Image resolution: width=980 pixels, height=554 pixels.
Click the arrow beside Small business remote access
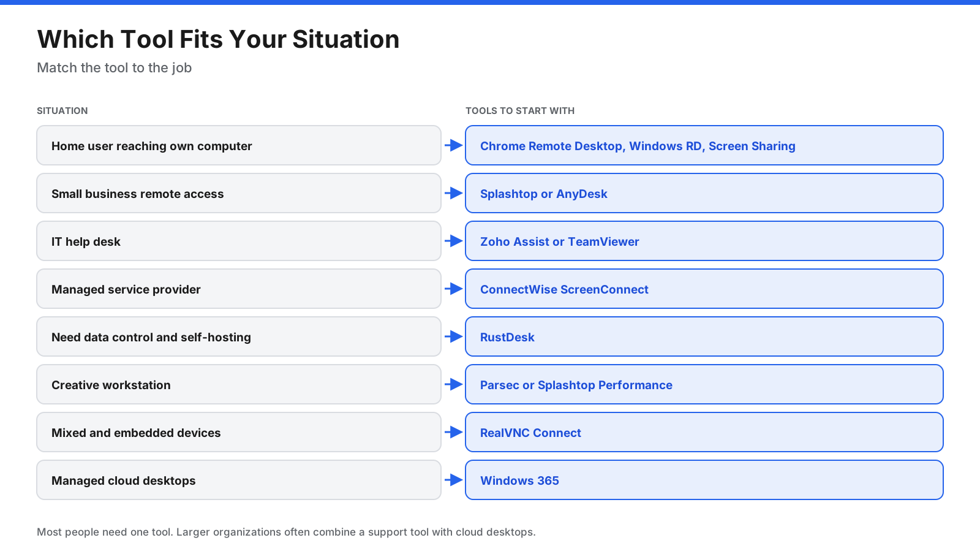[453, 193]
